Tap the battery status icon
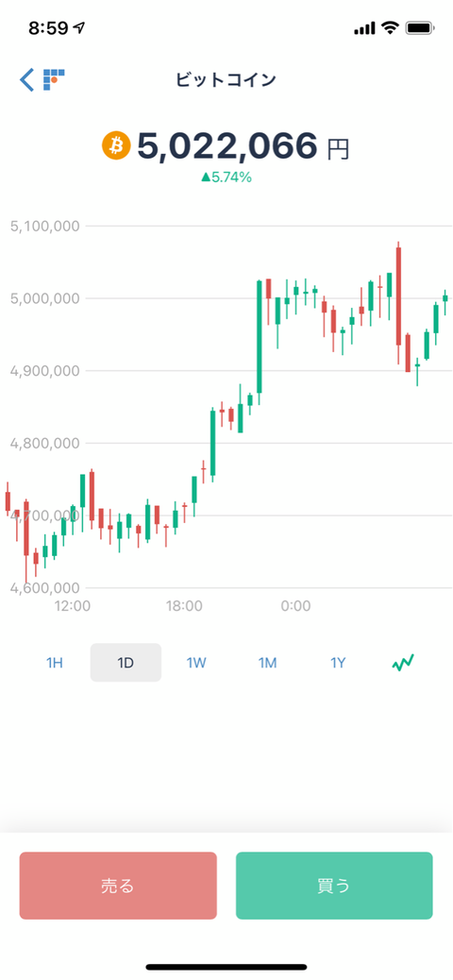453x980 pixels. pos(420,27)
